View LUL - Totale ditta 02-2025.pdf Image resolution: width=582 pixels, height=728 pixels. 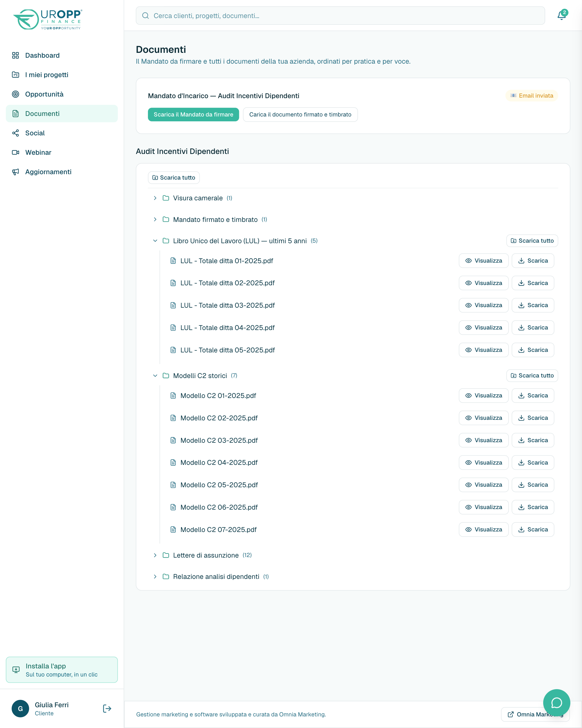click(x=483, y=283)
